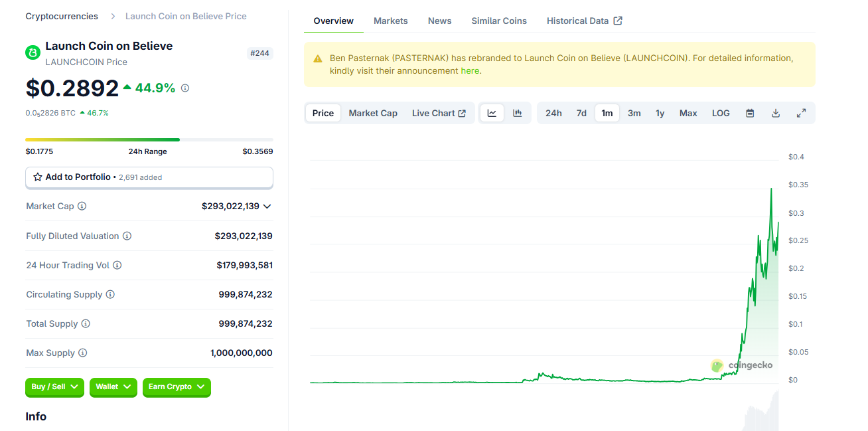Switch to the News tab
The height and width of the screenshot is (431, 868).
[x=440, y=21]
